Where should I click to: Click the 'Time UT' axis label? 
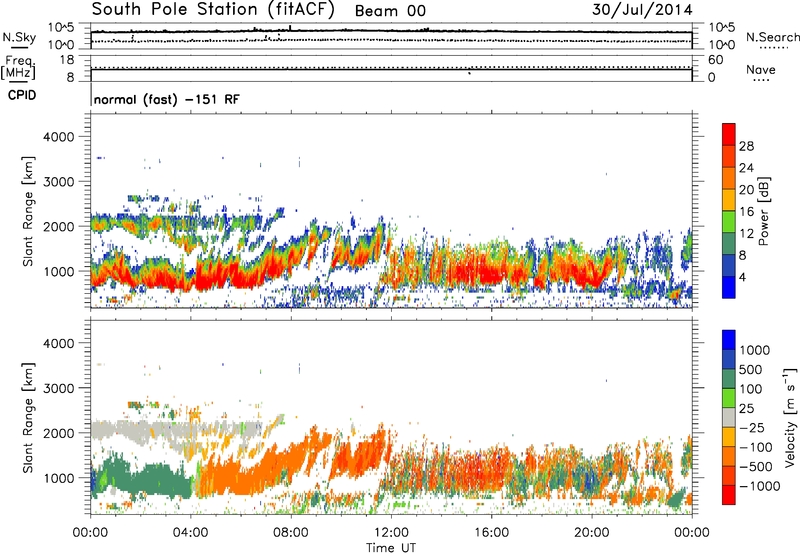(391, 548)
